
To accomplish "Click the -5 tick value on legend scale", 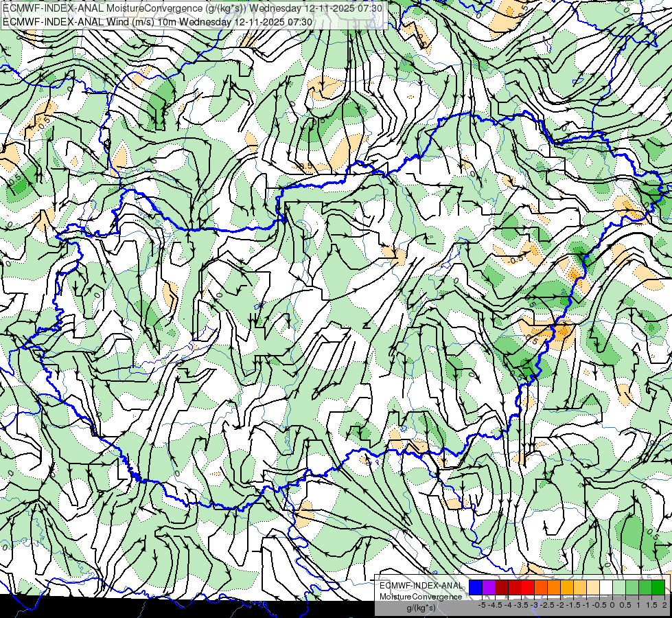I will [482, 605].
